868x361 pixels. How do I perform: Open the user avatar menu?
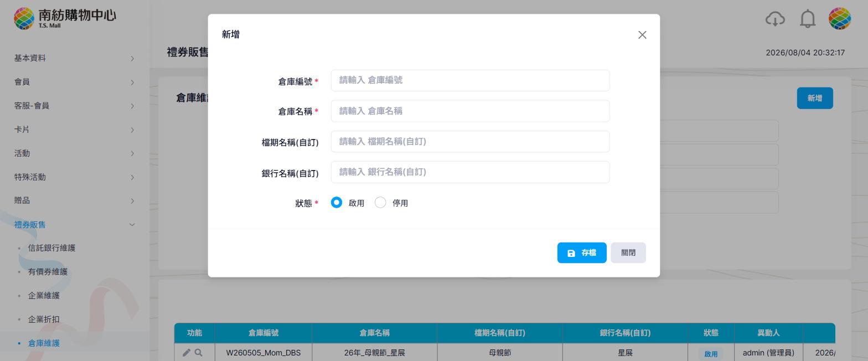point(839,18)
